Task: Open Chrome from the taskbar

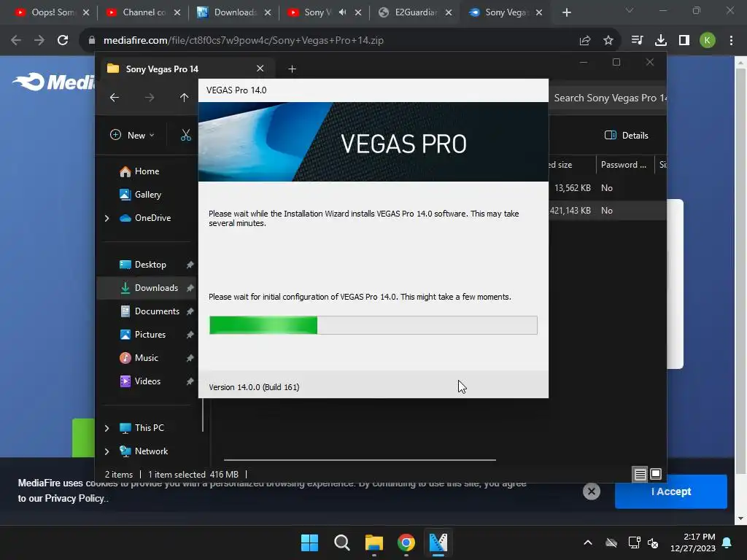Action: (406, 542)
